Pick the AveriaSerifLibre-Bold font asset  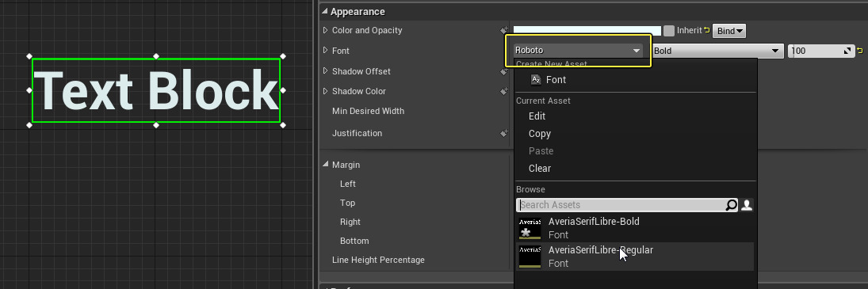[x=635, y=228]
